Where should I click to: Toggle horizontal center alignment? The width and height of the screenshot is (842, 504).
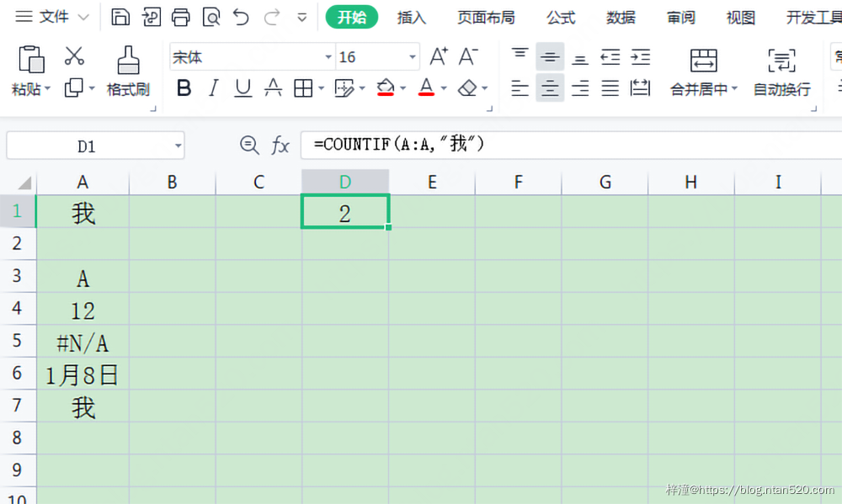(550, 88)
